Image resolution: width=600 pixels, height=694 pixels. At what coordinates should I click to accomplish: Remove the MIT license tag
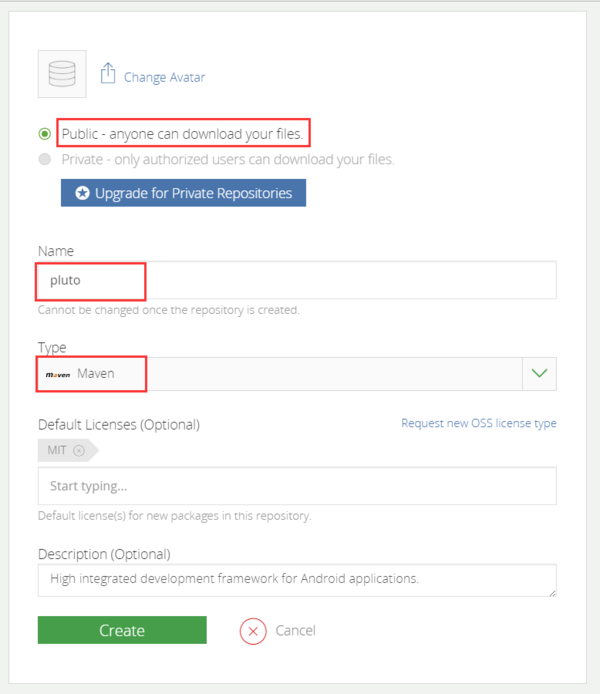pyautogui.click(x=79, y=450)
